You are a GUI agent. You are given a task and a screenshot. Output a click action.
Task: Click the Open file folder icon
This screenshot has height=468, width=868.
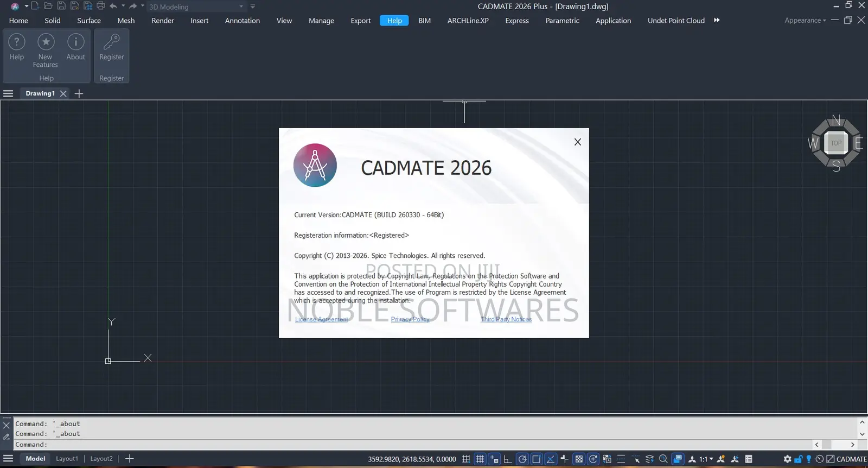pyautogui.click(x=48, y=6)
